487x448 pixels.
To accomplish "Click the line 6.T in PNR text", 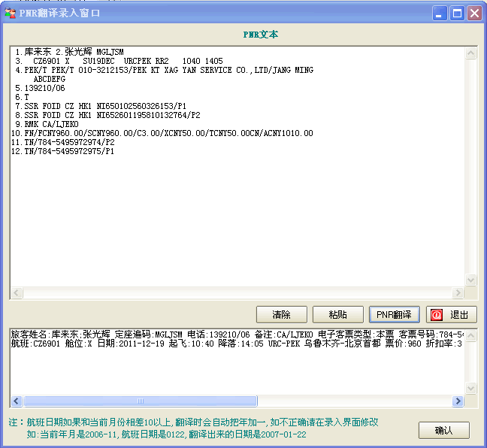I will 22,97.
